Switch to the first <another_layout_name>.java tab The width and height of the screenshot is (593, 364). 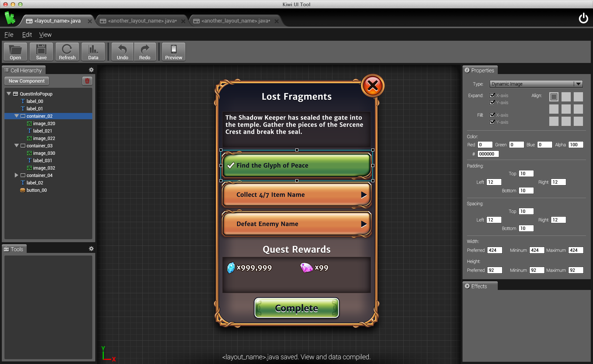(142, 21)
